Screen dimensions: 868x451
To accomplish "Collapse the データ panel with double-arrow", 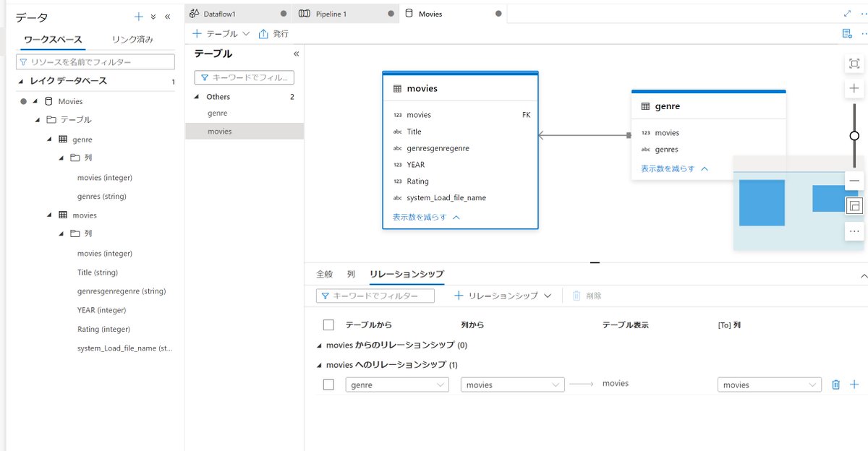I will pyautogui.click(x=168, y=17).
